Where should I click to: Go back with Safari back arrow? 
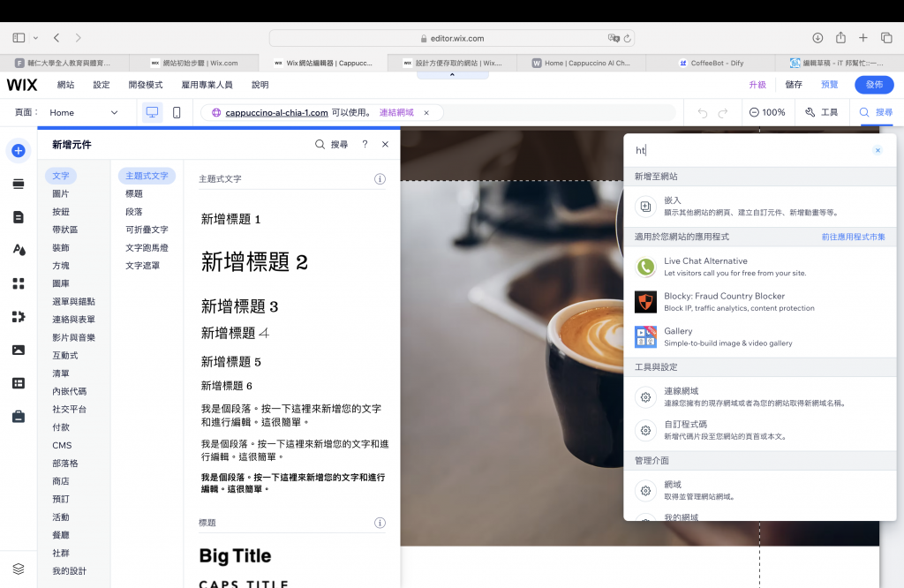point(56,38)
